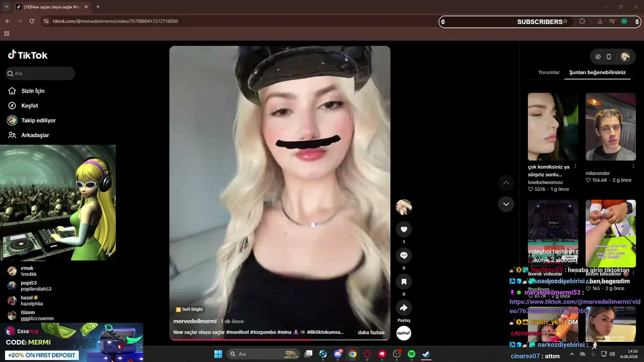Open the mervedeilmermi username under the video
The image size is (644, 362).
(195, 321)
